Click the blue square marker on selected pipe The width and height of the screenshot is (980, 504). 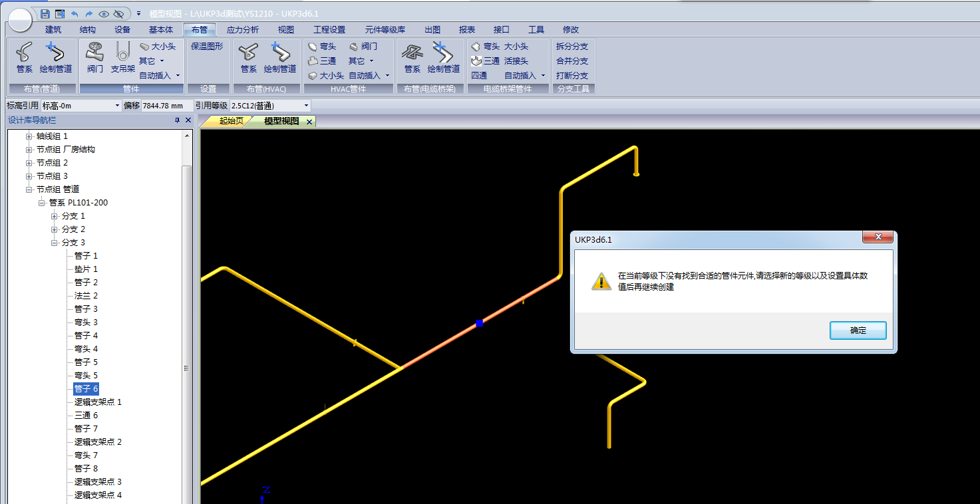(479, 324)
